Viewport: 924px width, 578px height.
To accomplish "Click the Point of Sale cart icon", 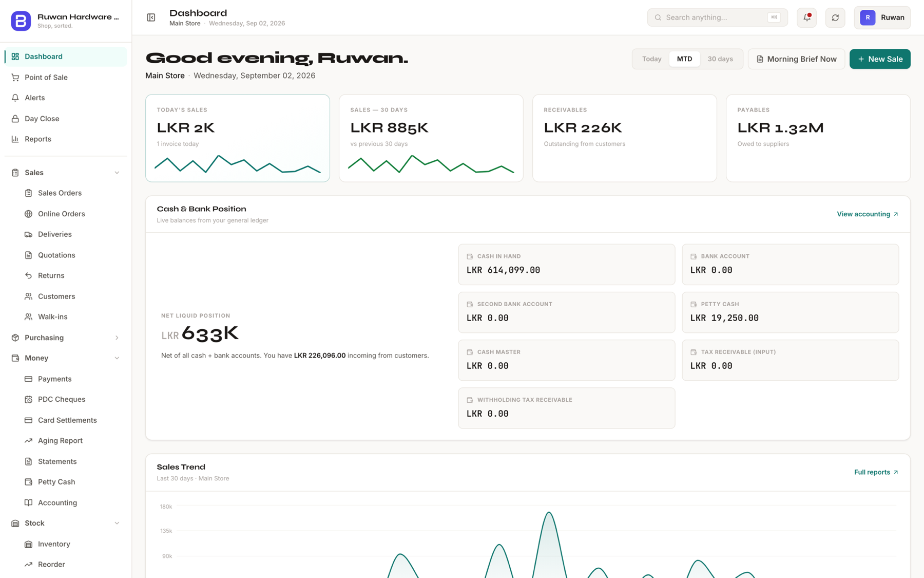I will tap(15, 78).
